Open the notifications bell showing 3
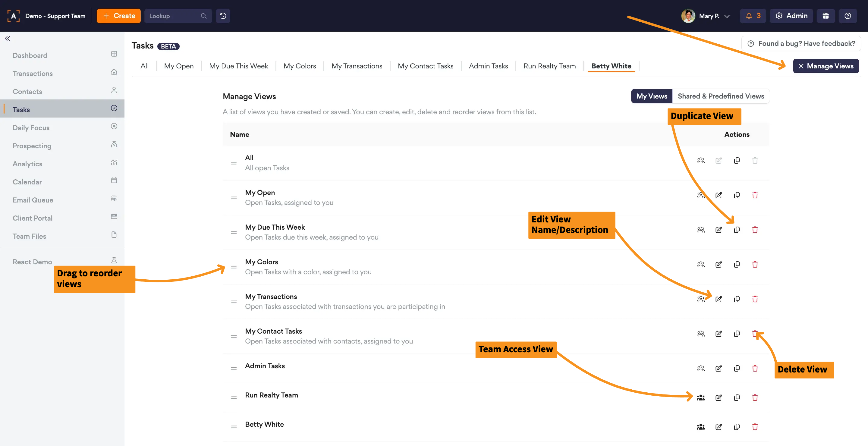The height and width of the screenshot is (446, 868). (x=753, y=16)
